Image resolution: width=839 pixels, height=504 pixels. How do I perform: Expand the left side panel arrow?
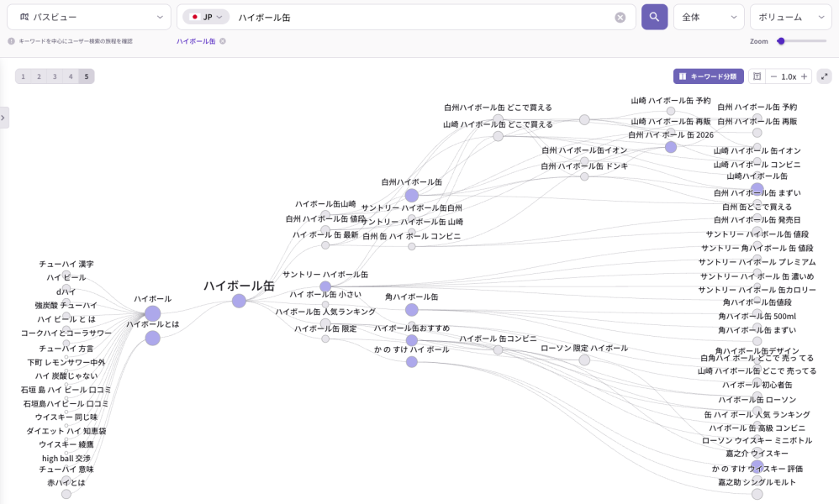pos(3,118)
